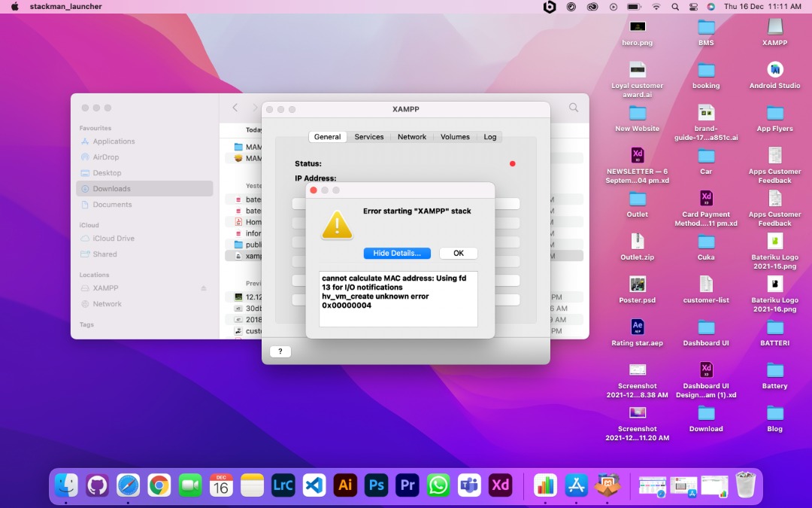The image size is (812, 508).
Task: Click the Creative Cloud menu bar icon
Action: tap(592, 7)
